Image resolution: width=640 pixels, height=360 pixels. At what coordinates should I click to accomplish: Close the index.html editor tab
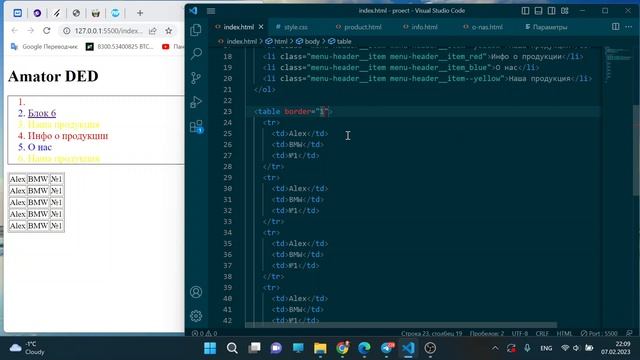point(261,27)
